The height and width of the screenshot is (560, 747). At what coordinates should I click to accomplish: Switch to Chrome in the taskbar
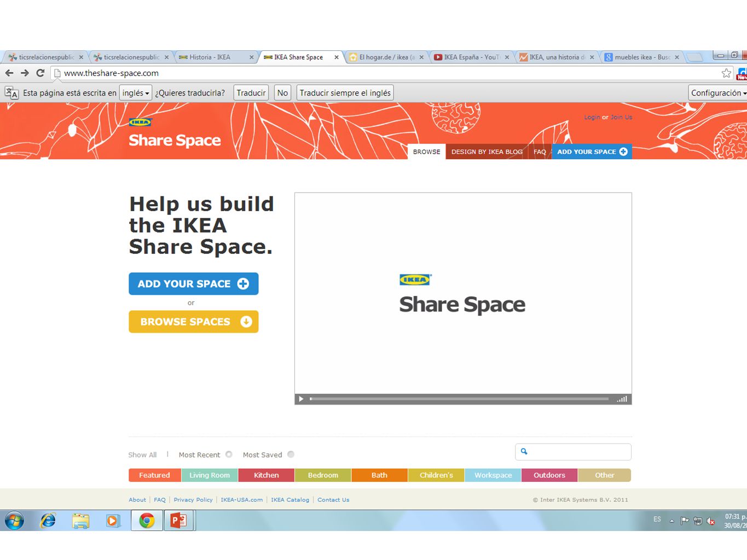click(146, 521)
